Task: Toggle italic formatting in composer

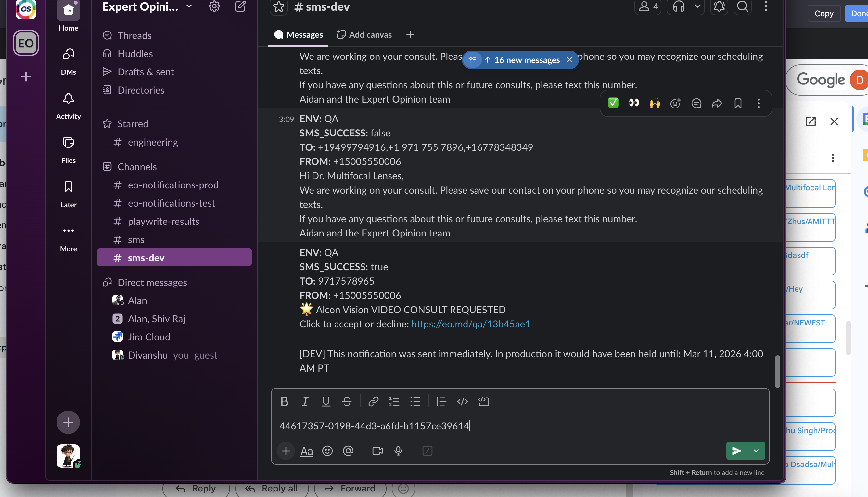Action: tap(305, 401)
